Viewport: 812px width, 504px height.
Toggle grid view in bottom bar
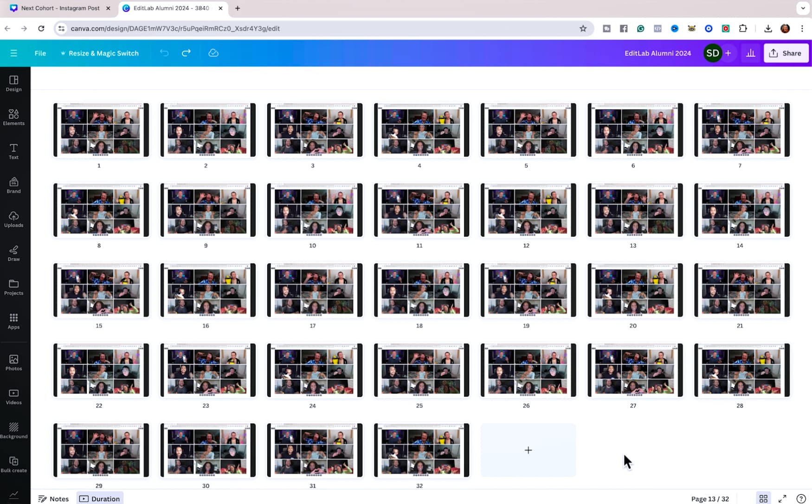pos(763,498)
